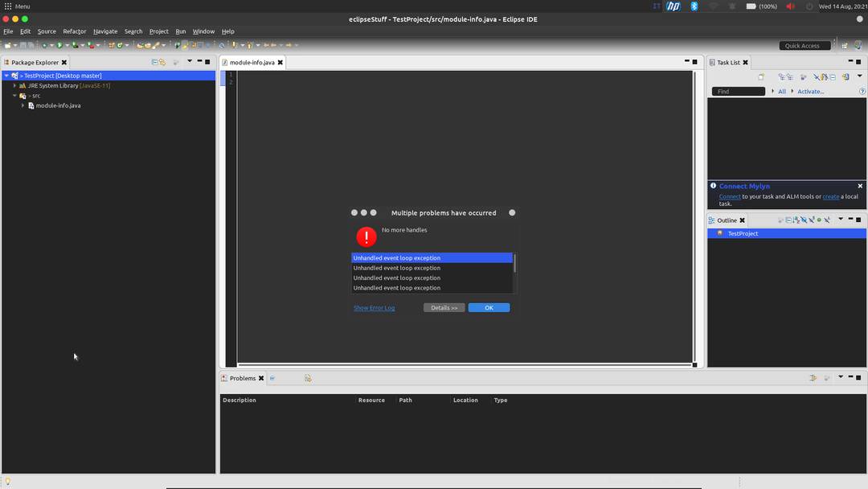Click Collapse All in Package Explorer
The width and height of the screenshot is (868, 489).
[154, 62]
